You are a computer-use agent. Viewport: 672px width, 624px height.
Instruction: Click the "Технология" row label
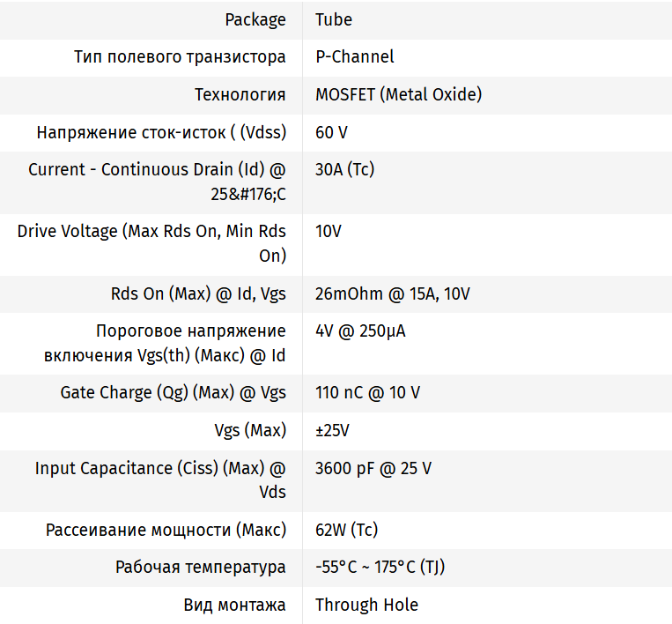(x=240, y=95)
